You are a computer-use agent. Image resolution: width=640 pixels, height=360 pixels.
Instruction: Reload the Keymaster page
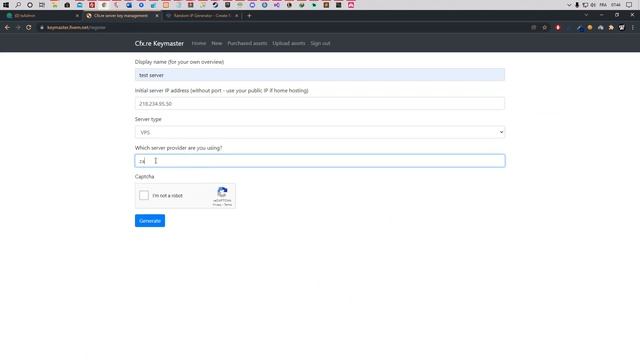click(29, 27)
